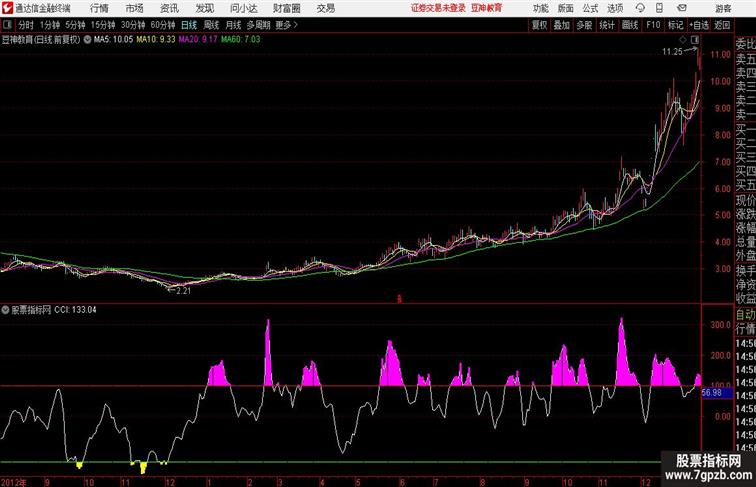Screen dimensions: 756x487
Task: Click the 统计 statistics button
Action: (607, 25)
